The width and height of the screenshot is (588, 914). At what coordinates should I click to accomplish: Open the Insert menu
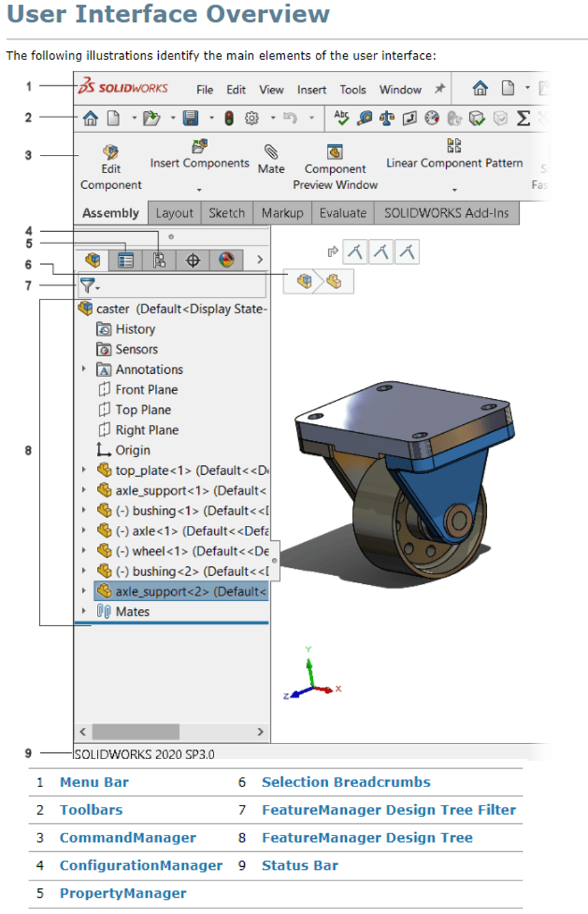311,89
